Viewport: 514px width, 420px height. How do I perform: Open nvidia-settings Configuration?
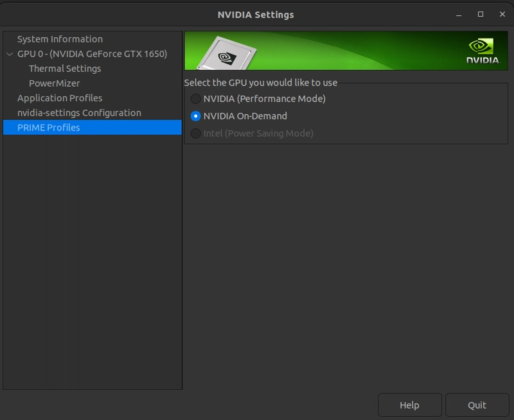point(79,112)
